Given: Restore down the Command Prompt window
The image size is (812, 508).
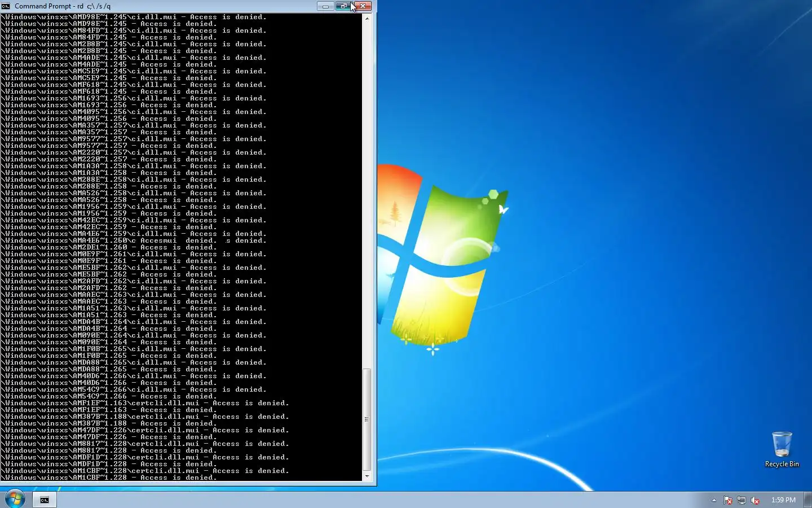Looking at the screenshot, I should [x=343, y=6].
